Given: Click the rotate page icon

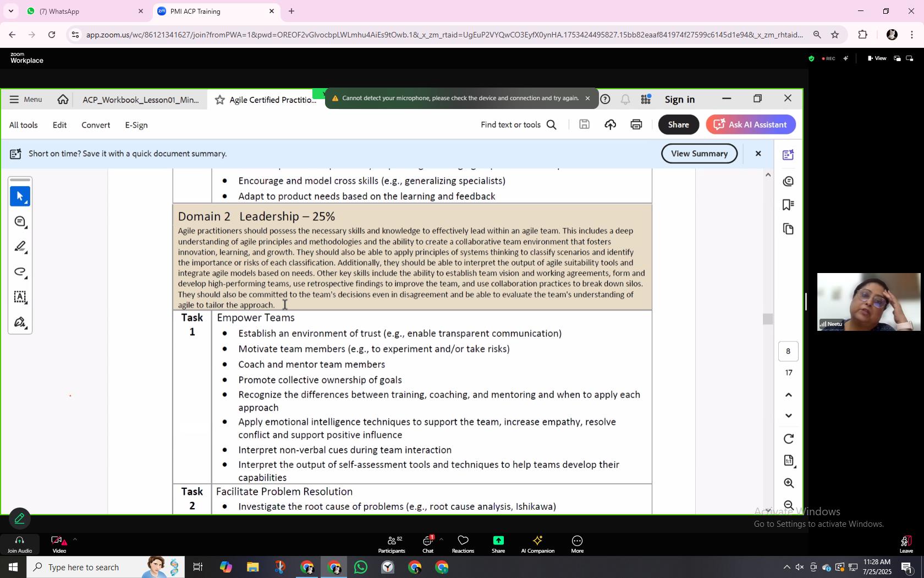Looking at the screenshot, I should click(x=788, y=439).
